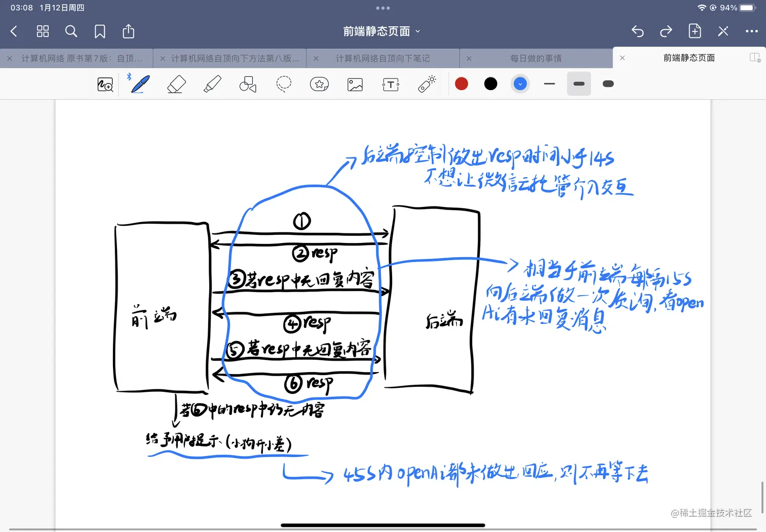Insert an image with the photo tool

click(355, 85)
